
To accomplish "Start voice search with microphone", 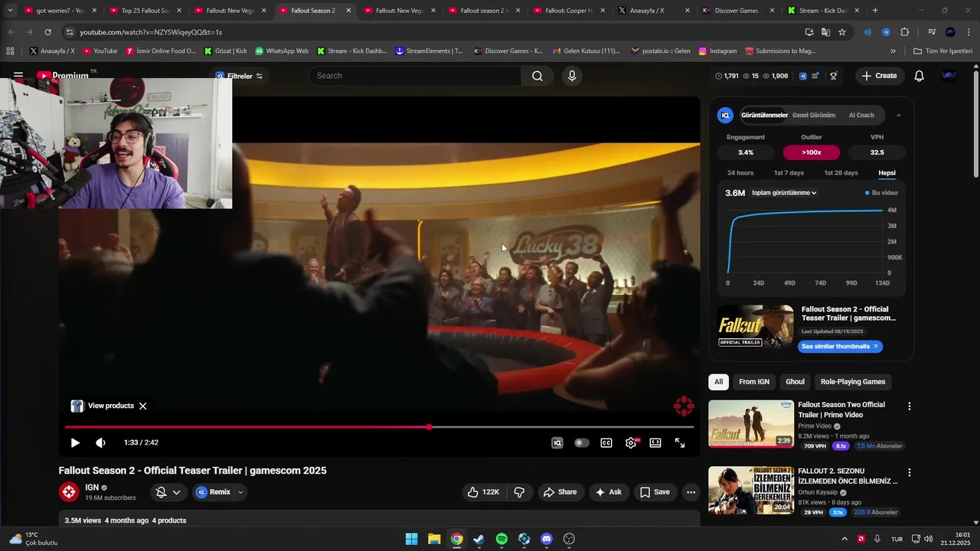I will [x=572, y=76].
